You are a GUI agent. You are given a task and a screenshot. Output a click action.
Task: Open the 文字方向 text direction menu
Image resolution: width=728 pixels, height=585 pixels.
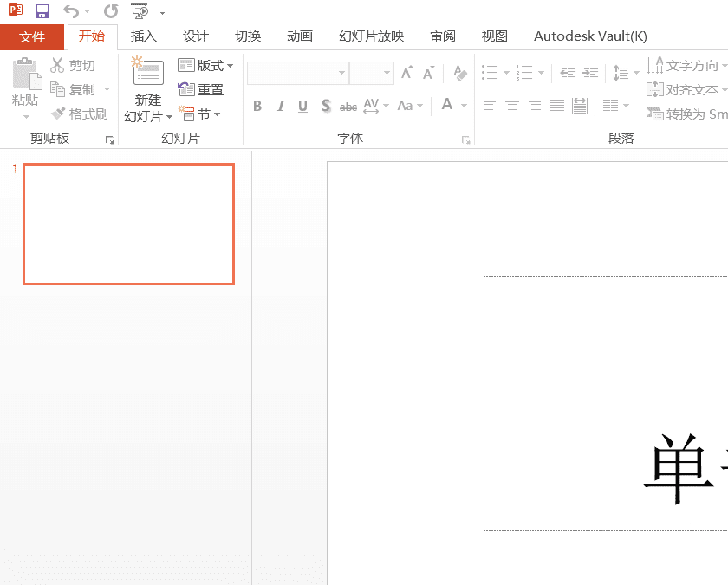click(687, 66)
